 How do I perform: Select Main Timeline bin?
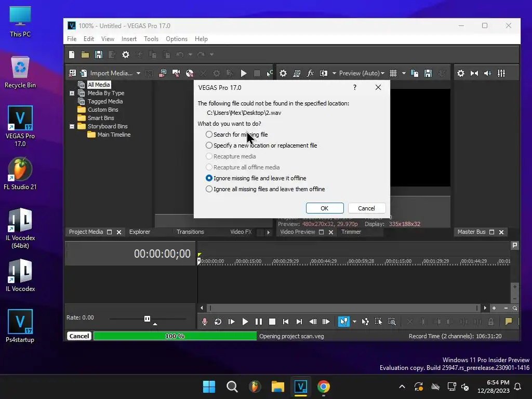click(x=114, y=135)
